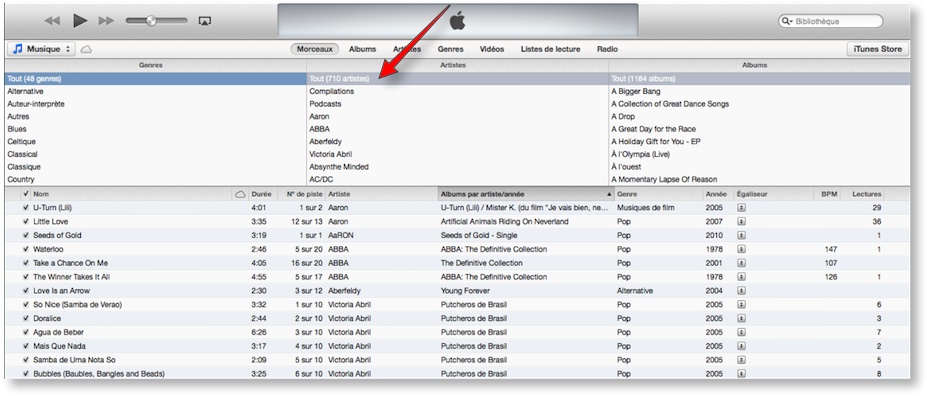The width and height of the screenshot is (927, 397).
Task: Select ABBA in the artists browser column
Action: [x=458, y=129]
